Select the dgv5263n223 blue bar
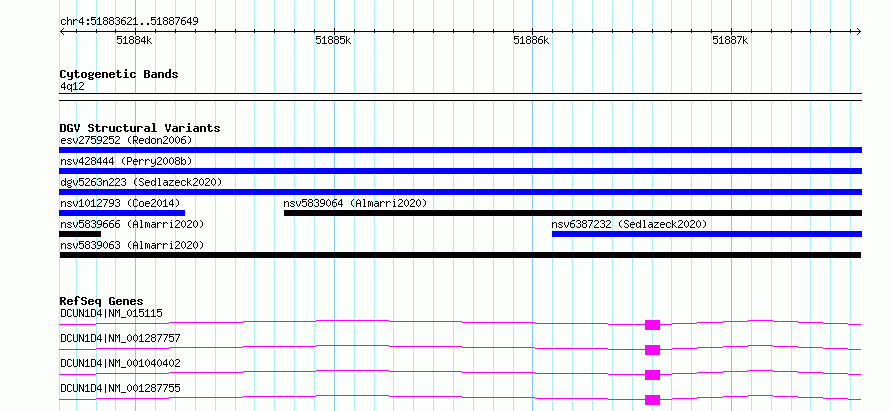The width and height of the screenshot is (890, 411). (460, 192)
